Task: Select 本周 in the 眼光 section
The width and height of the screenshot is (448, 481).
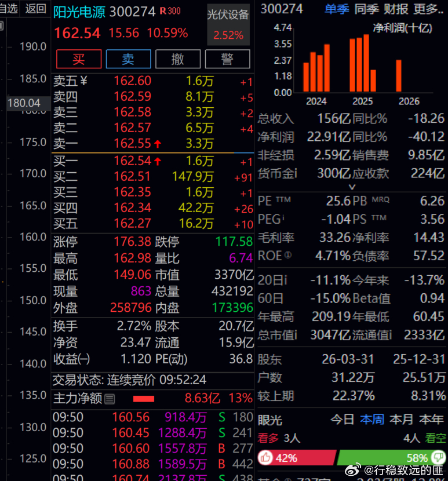Action: tap(372, 420)
